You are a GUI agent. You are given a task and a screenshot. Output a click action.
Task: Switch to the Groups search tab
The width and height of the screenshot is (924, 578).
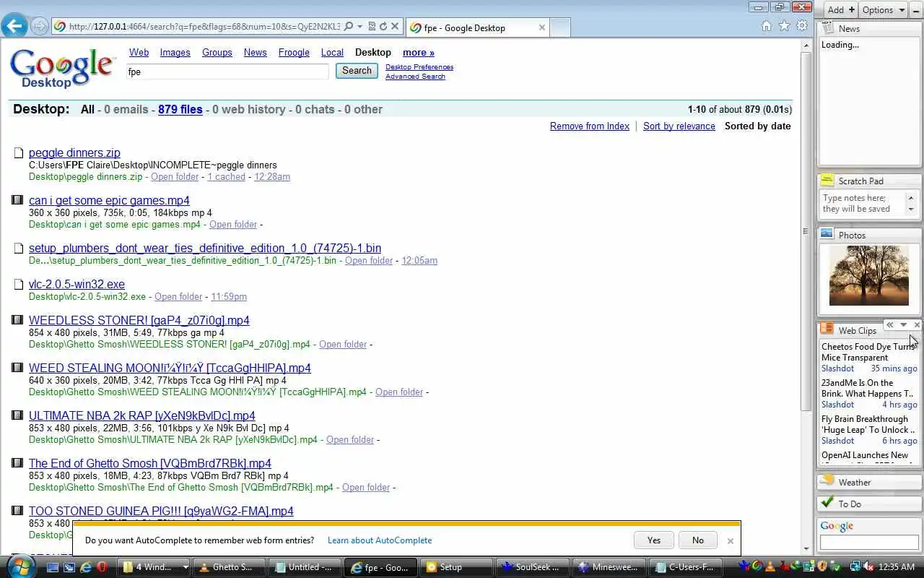click(217, 52)
